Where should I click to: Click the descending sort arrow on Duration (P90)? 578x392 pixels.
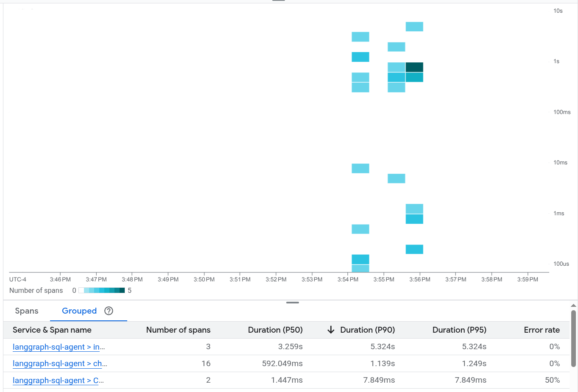(x=331, y=330)
